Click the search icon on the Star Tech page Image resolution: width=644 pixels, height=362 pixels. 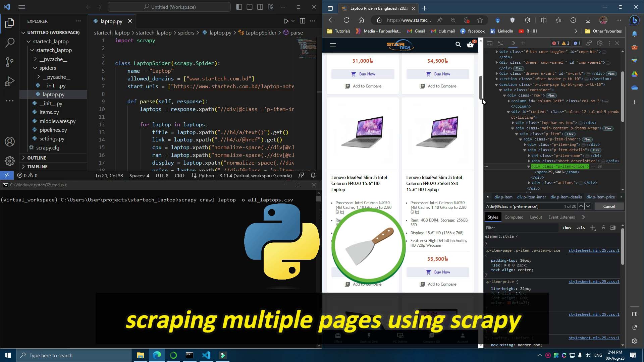click(458, 45)
